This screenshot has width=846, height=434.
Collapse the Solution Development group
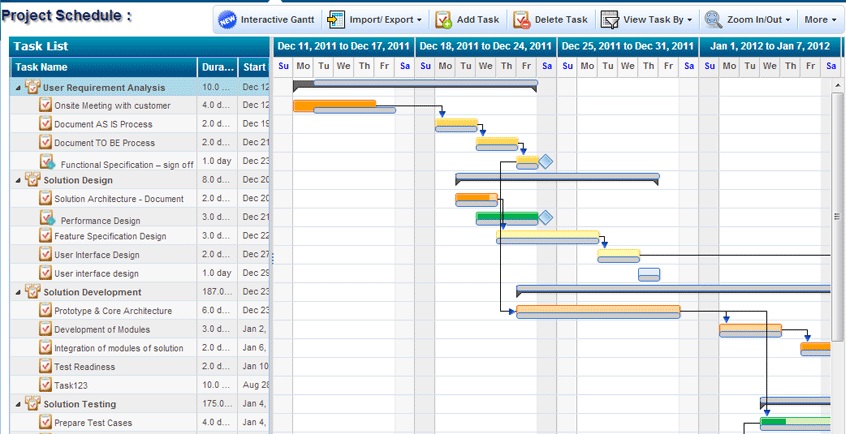point(18,292)
